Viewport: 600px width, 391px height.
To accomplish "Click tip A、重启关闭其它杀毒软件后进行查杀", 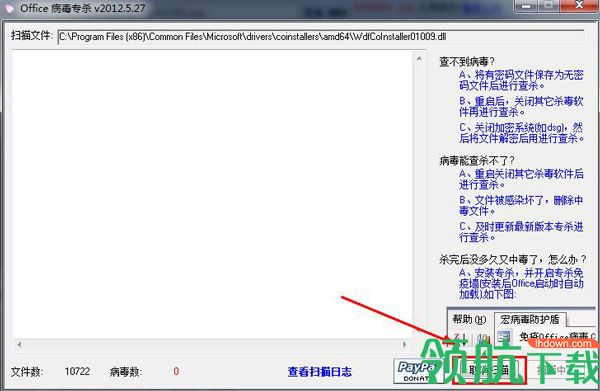I will tap(521, 179).
